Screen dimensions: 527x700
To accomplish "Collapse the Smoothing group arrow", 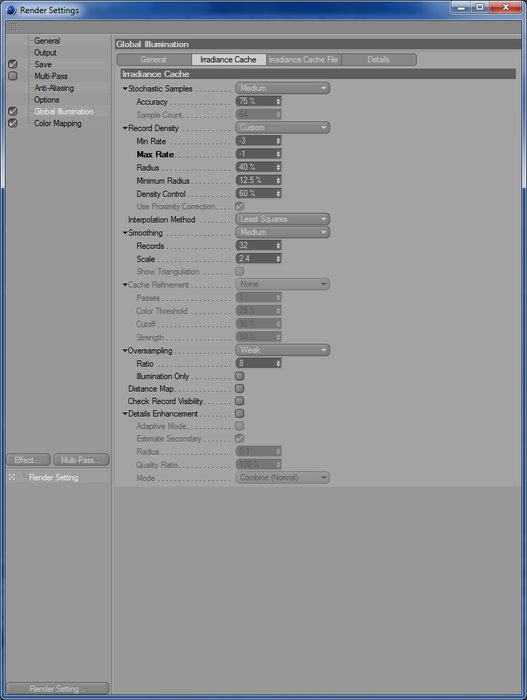I will pos(125,233).
